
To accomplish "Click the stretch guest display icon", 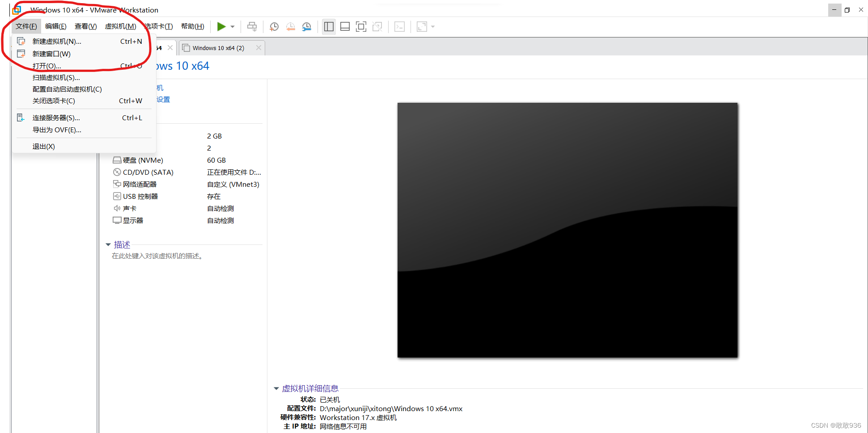I will click(422, 27).
